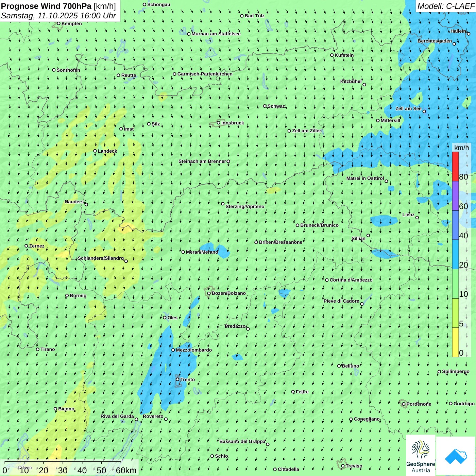Click the Sterzing/Vipiteno label
The height and width of the screenshot is (476, 476).
coord(245,206)
